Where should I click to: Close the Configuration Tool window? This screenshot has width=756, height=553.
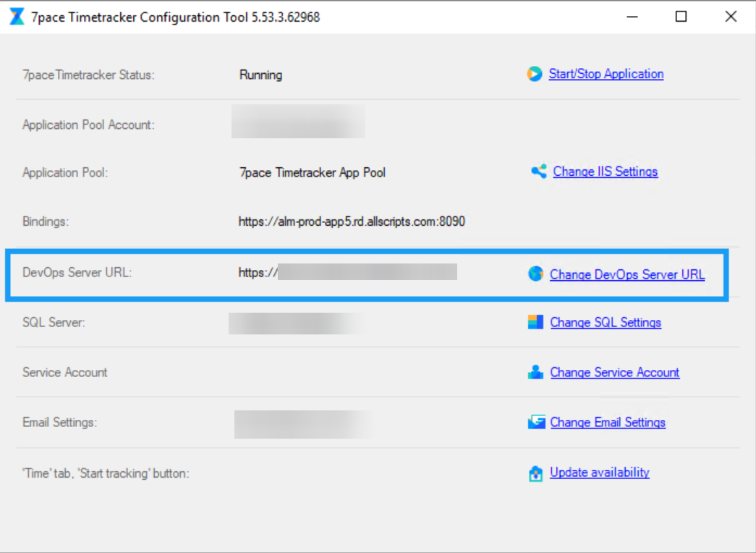731,17
